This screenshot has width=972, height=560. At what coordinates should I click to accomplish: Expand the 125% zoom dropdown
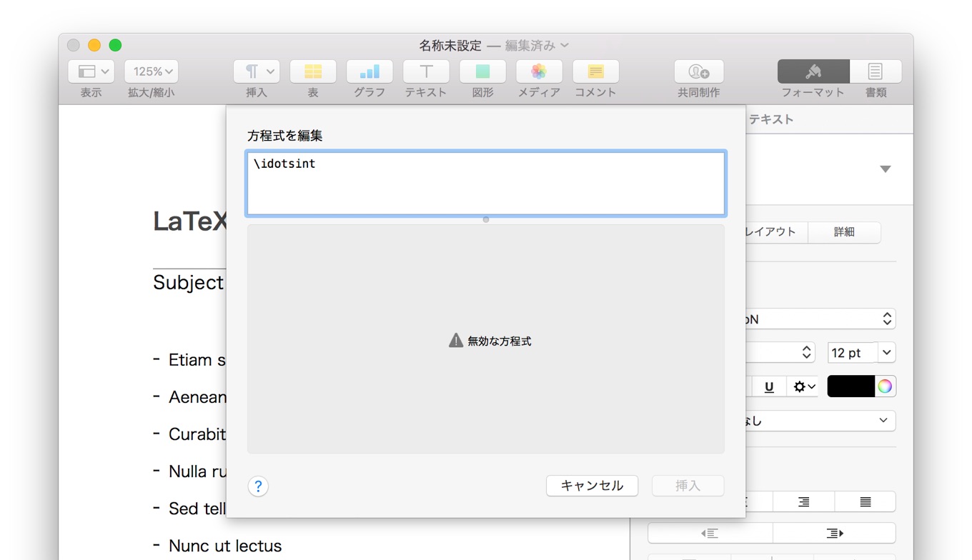coord(151,72)
